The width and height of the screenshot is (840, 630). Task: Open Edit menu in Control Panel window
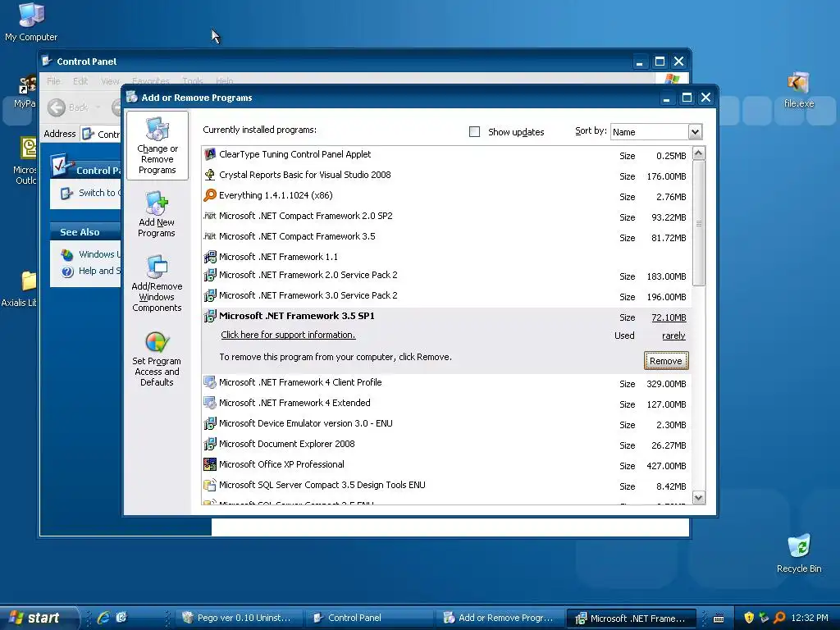click(80, 81)
